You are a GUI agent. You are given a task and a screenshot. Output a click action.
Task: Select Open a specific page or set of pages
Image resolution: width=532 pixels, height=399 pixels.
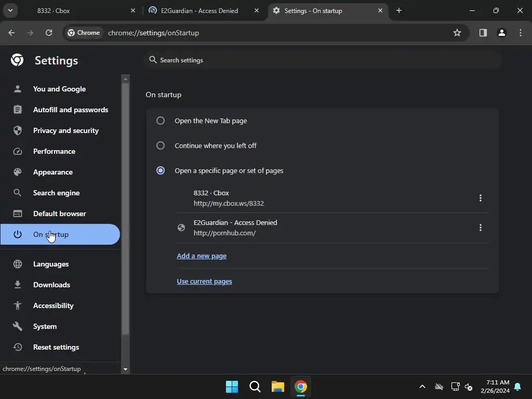point(161,170)
